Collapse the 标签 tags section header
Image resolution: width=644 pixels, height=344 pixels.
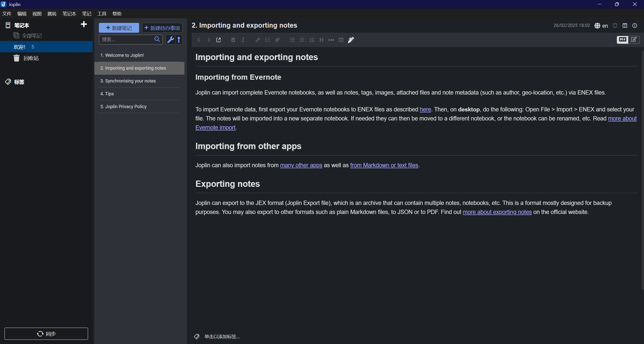[x=19, y=82]
